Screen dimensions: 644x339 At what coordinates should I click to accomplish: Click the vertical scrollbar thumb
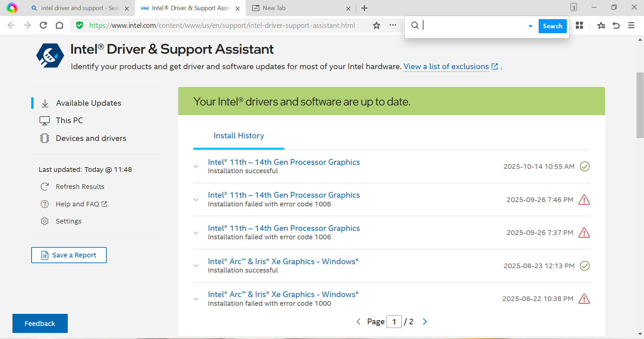click(x=640, y=105)
